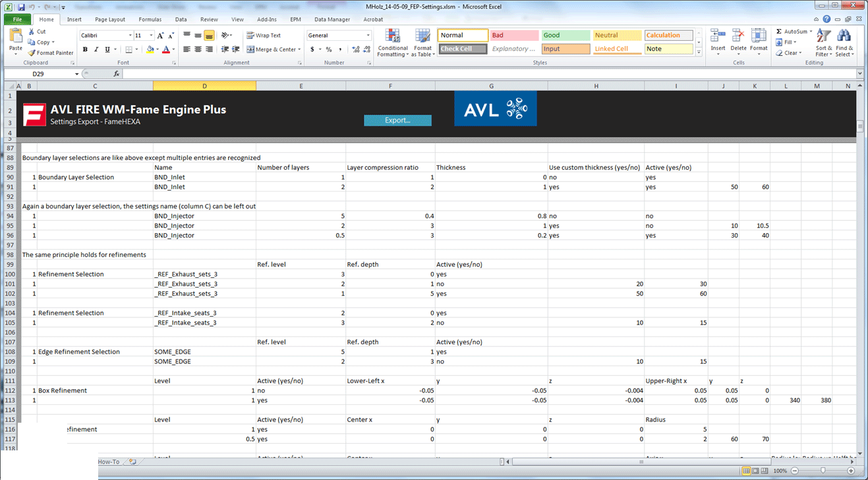Switch to the EPM tab
The image size is (868, 480).
pyautogui.click(x=296, y=20)
